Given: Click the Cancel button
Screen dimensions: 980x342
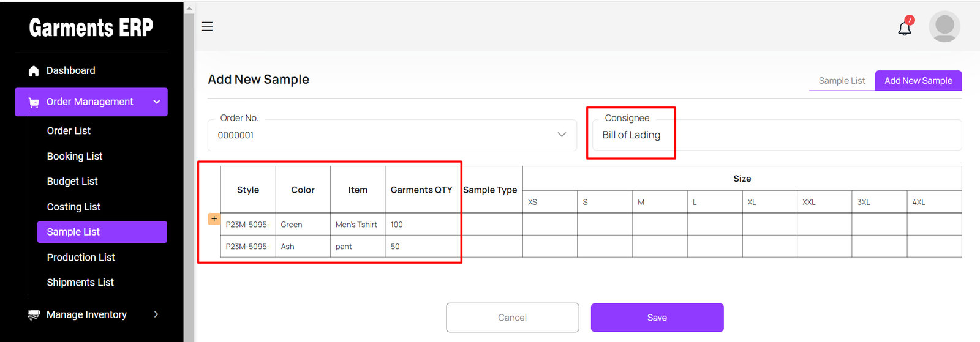Looking at the screenshot, I should (x=512, y=318).
